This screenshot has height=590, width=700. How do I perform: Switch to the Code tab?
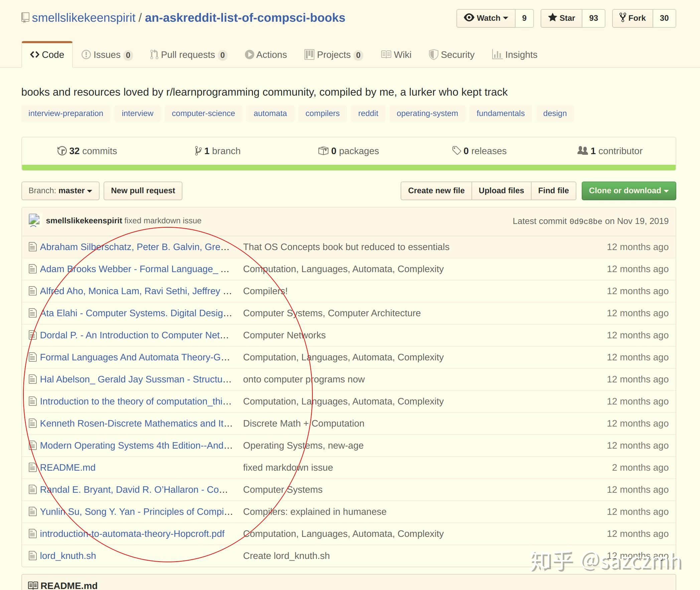tap(47, 55)
